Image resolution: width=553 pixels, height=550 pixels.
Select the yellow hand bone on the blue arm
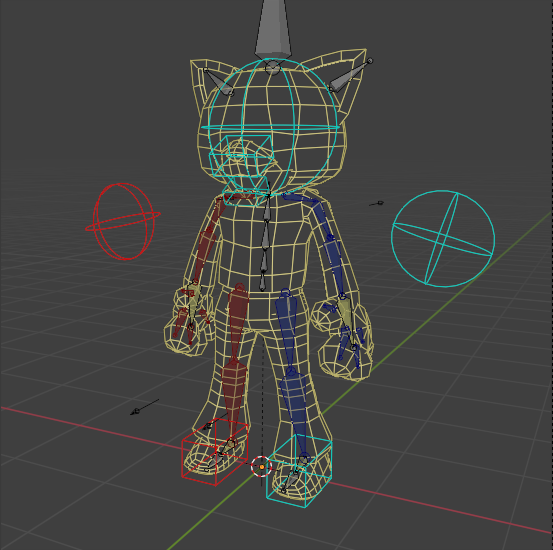348,322
